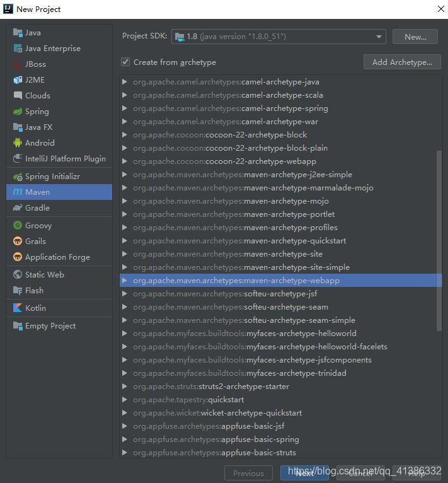Screen dimensions: 448x483
Task: Click the Maven m icon
Action: point(18,192)
